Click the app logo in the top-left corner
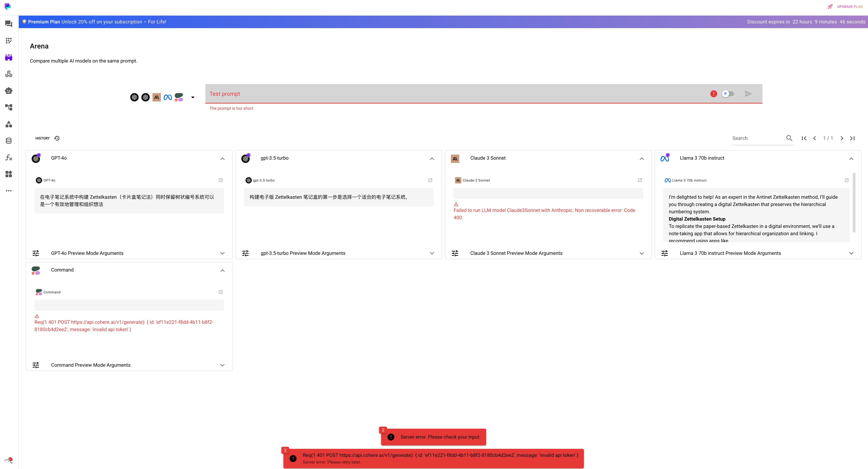This screenshot has height=469, width=868. 7,6
